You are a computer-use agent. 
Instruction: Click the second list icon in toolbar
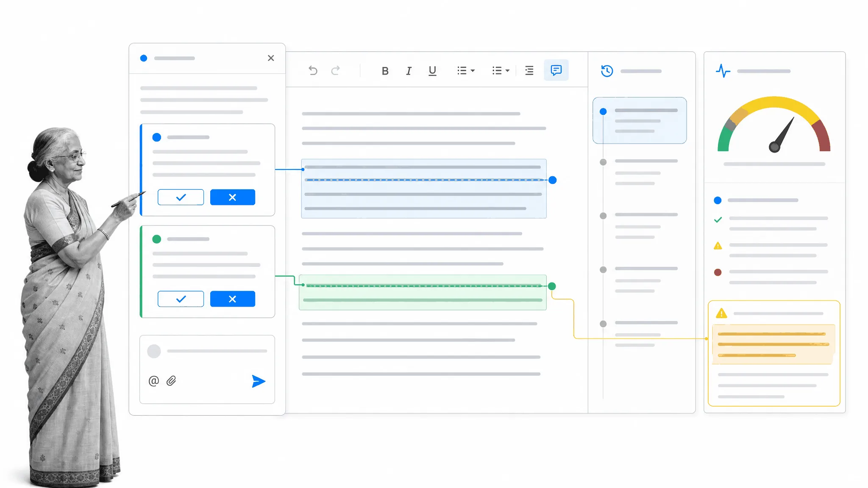click(x=497, y=70)
